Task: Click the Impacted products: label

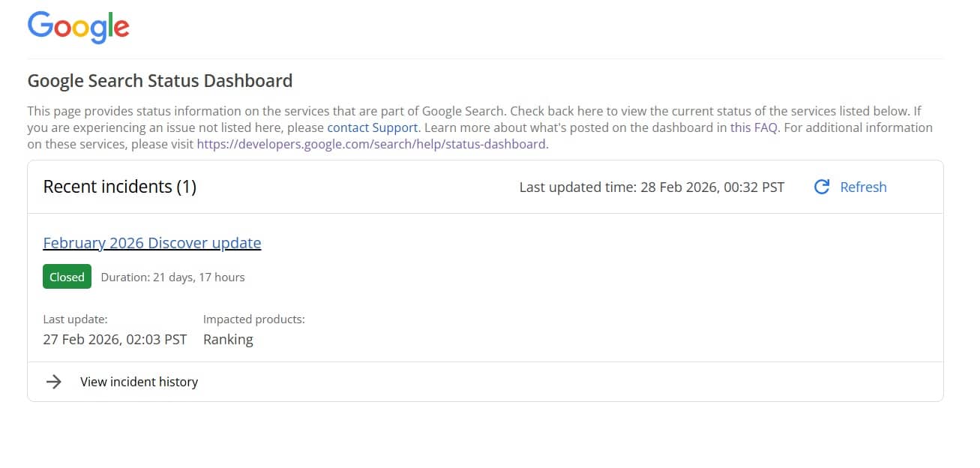Action: click(253, 319)
